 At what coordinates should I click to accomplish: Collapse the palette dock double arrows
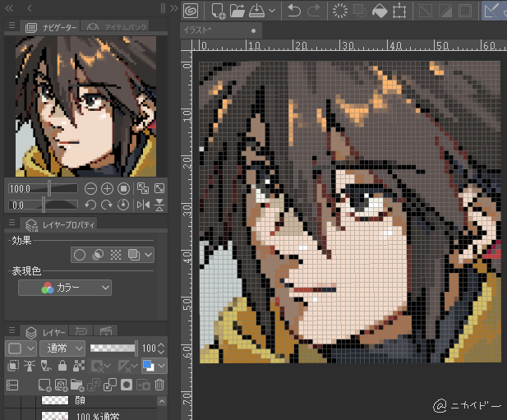[x=9, y=8]
